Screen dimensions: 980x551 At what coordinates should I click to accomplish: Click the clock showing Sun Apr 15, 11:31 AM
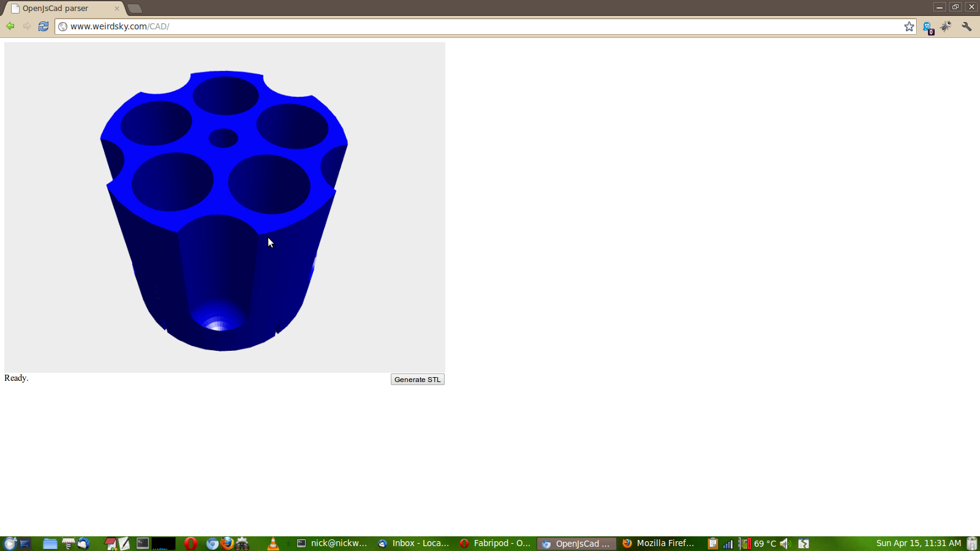[x=918, y=543]
